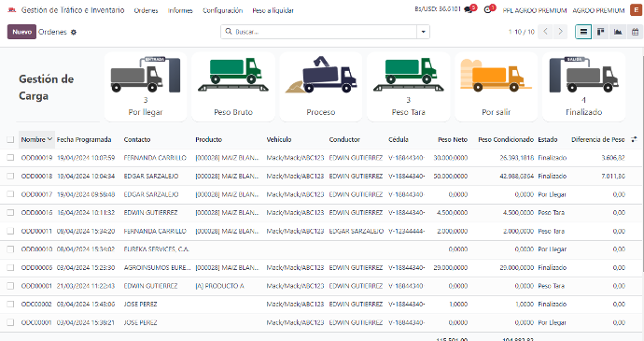Select the Peso Bruto green truck icon
This screenshot has height=341, width=644.
[233, 75]
